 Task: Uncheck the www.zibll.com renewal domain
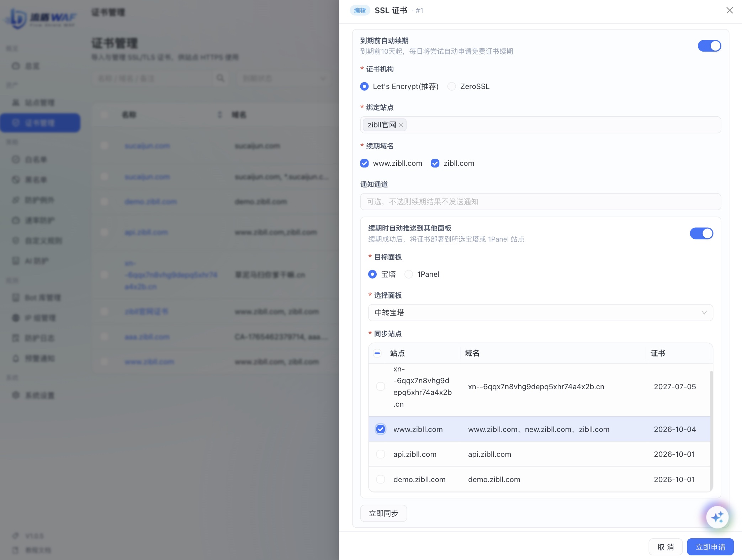(x=364, y=163)
